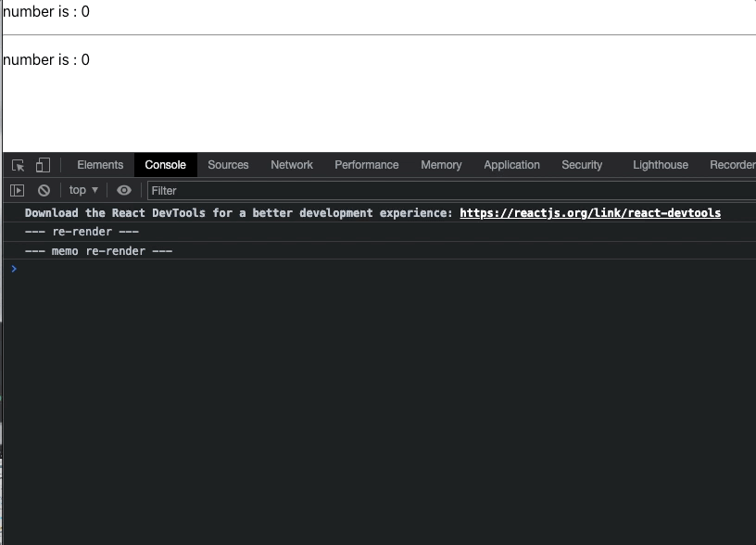Show the console sidebar panel

tap(17, 190)
